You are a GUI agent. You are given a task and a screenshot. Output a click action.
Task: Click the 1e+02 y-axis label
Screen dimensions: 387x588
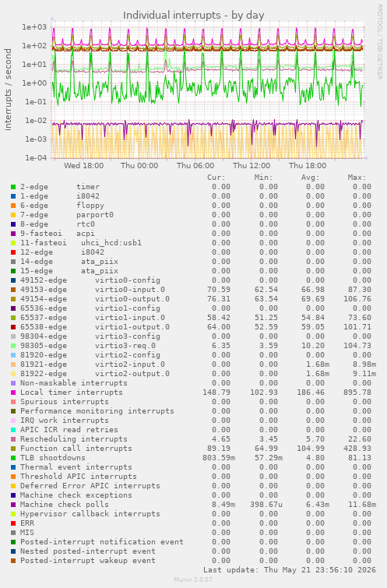[x=34, y=46]
